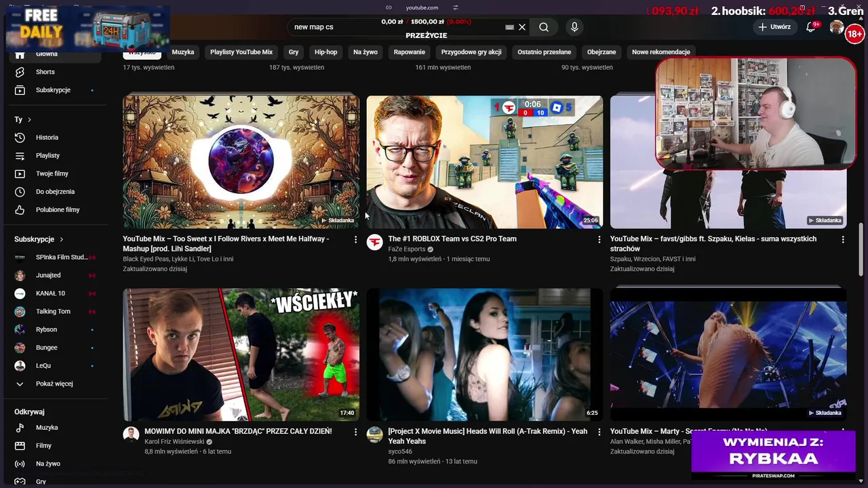Open the ROBLOX vs CS2 video thumbnail
This screenshot has width=868, height=488.
484,162
